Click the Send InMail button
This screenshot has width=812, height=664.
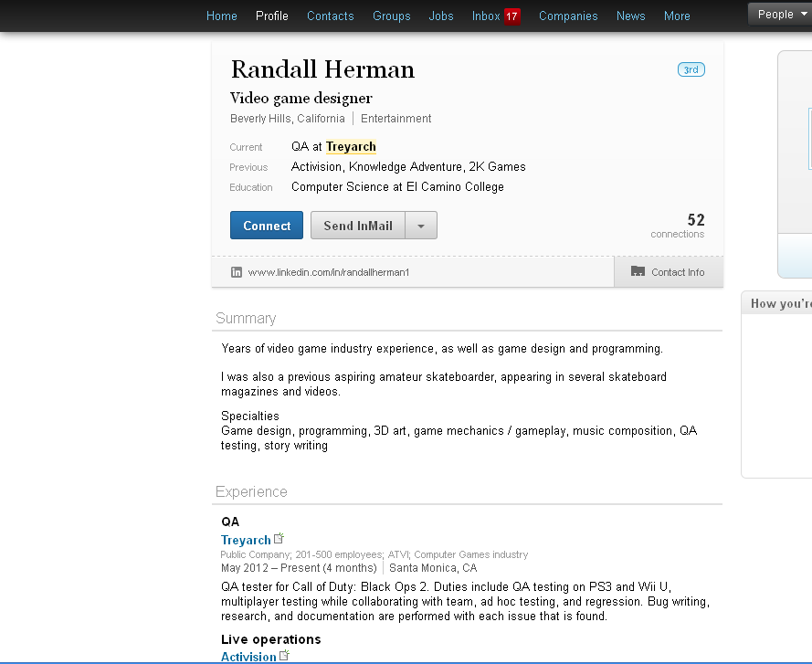tap(358, 226)
